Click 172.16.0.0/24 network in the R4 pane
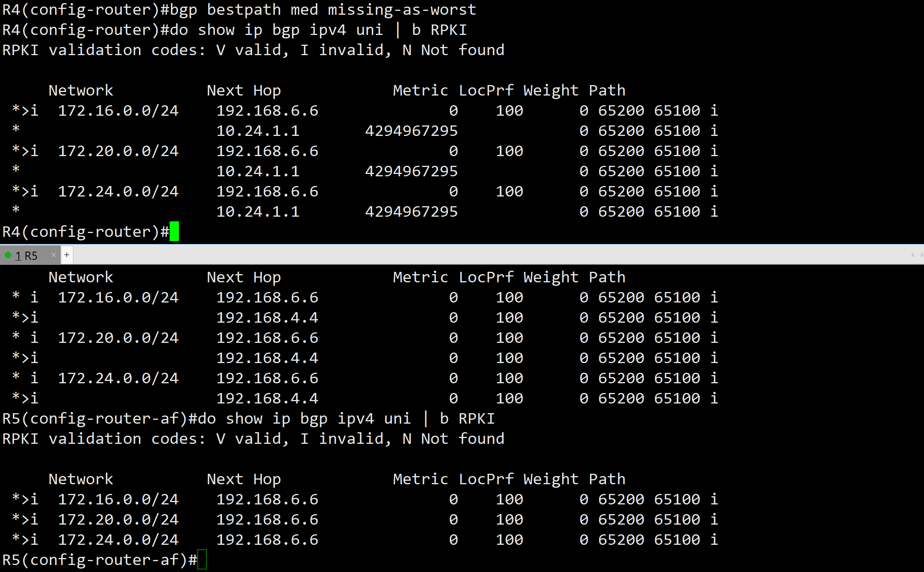924x572 pixels. (118, 111)
